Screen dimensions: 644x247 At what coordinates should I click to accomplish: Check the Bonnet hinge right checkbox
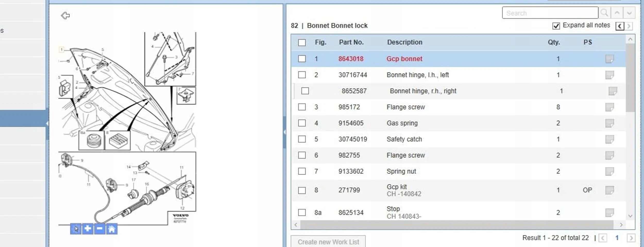(x=305, y=91)
